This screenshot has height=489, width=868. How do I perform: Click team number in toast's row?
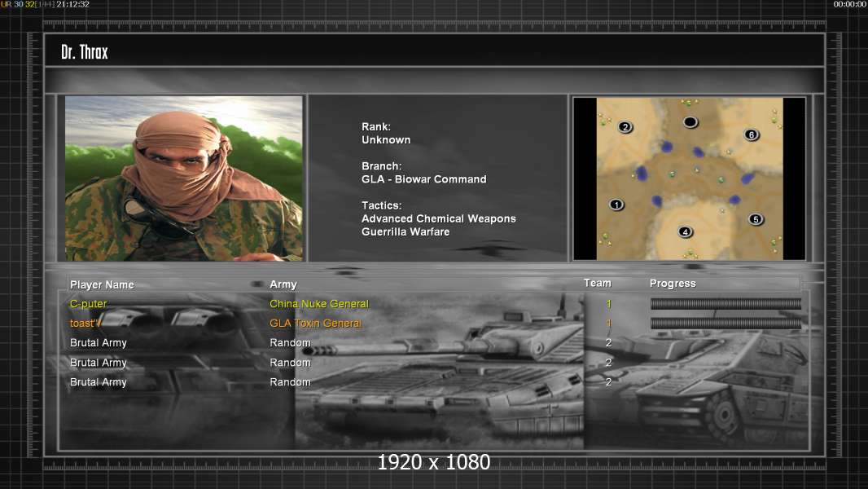(608, 323)
